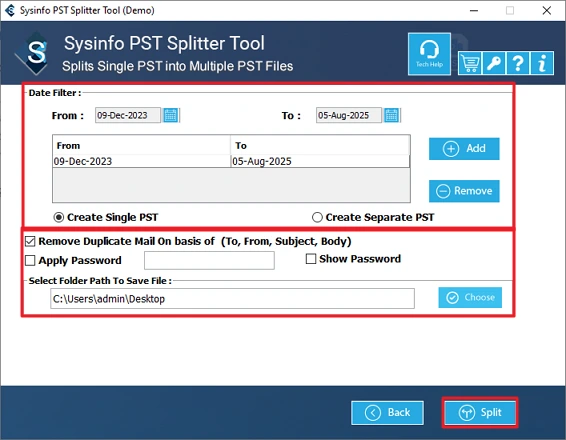566x440 pixels.
Task: Click the key activation icon
Action: 494,63
